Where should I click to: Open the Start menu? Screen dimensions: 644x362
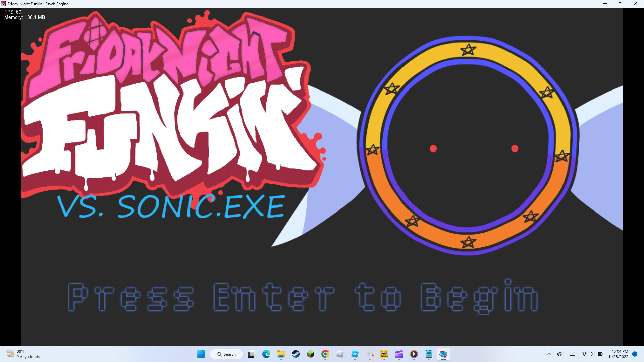pyautogui.click(x=201, y=354)
